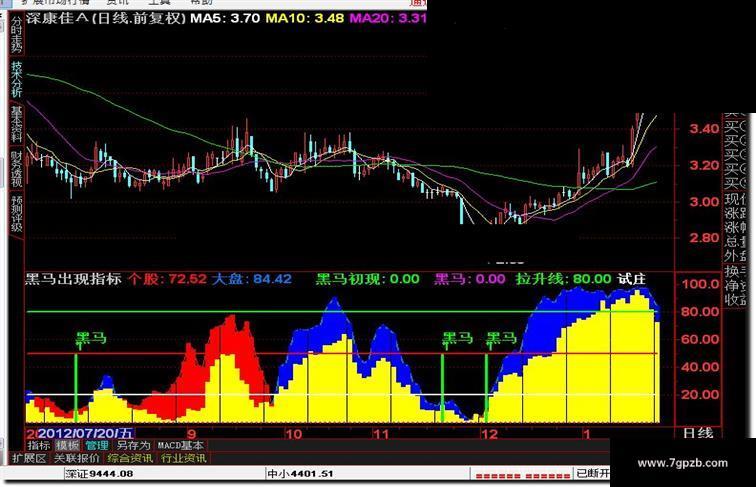The width and height of the screenshot is (756, 487).
Task: Open the 综合资讯 tab
Action: [x=130, y=458]
